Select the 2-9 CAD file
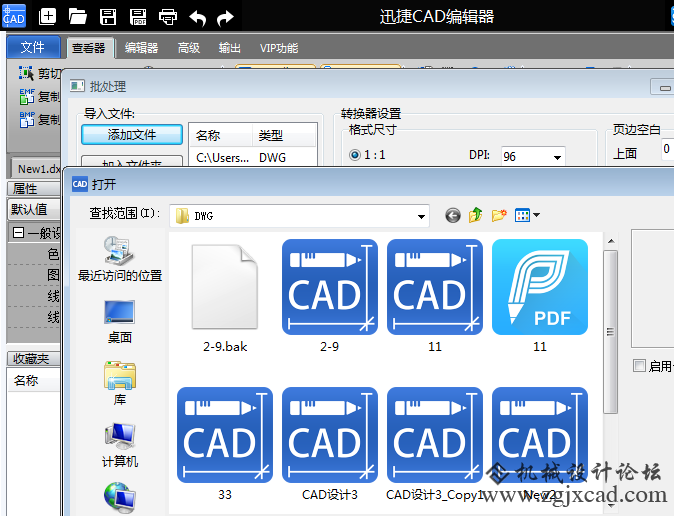The width and height of the screenshot is (674, 516). click(330, 296)
